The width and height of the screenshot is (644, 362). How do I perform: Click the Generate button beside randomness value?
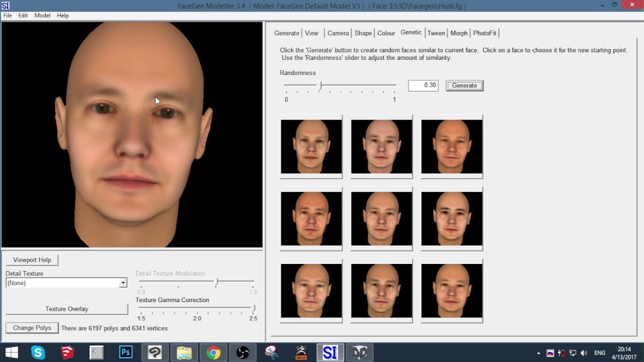464,85
